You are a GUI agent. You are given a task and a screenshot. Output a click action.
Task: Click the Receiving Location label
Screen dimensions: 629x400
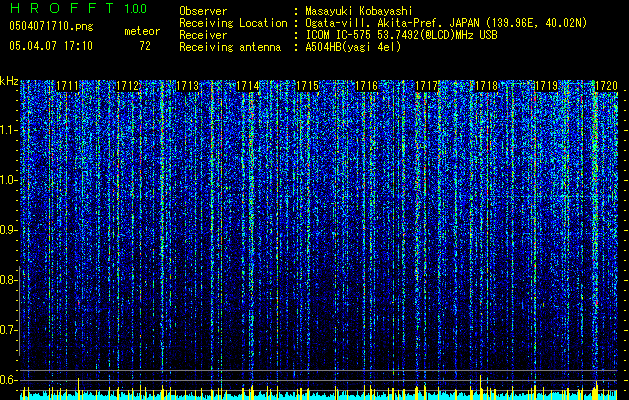pos(233,23)
